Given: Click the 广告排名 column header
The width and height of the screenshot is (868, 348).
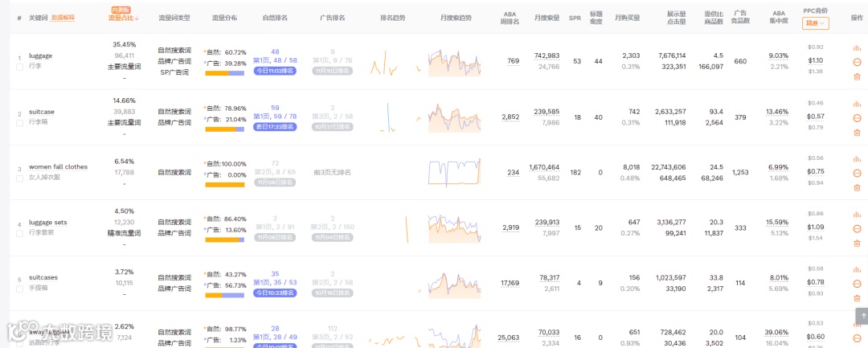Looking at the screenshot, I should pos(332,18).
